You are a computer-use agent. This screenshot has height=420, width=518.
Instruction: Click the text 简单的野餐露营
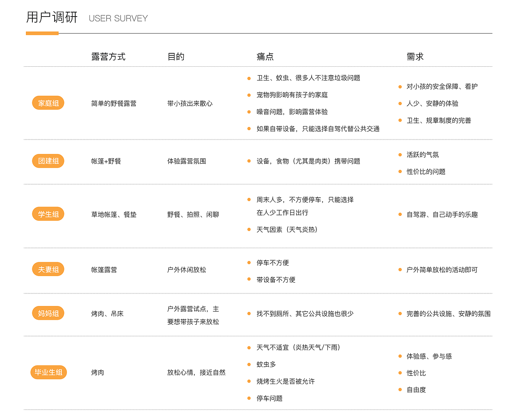point(114,103)
